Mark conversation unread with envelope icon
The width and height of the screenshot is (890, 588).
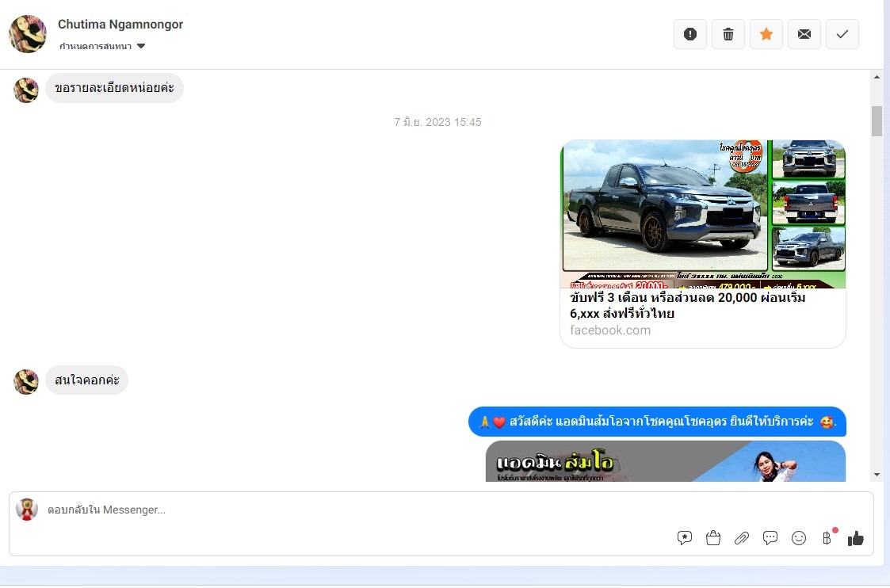804,34
